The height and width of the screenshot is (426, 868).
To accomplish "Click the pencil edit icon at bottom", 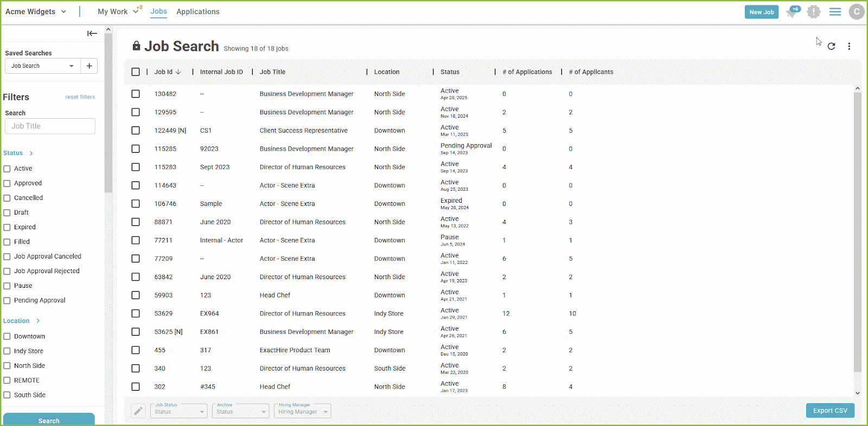I will pos(138,411).
